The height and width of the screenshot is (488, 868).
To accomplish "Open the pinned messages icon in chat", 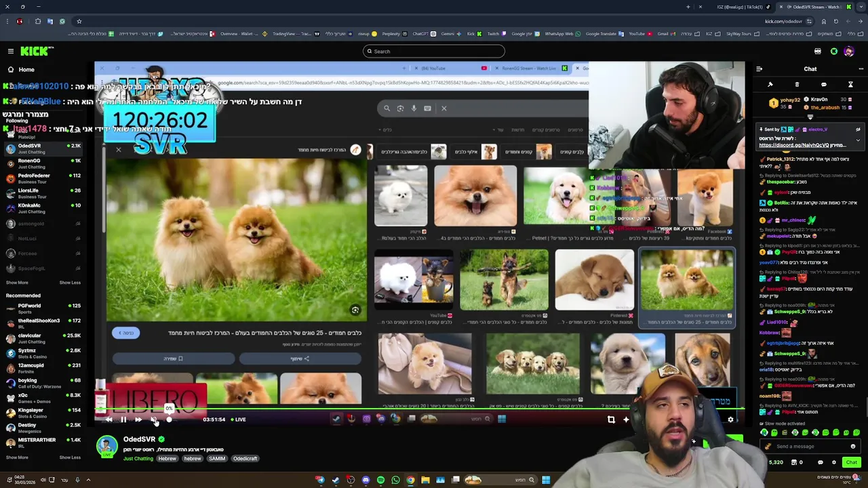I will (x=770, y=85).
